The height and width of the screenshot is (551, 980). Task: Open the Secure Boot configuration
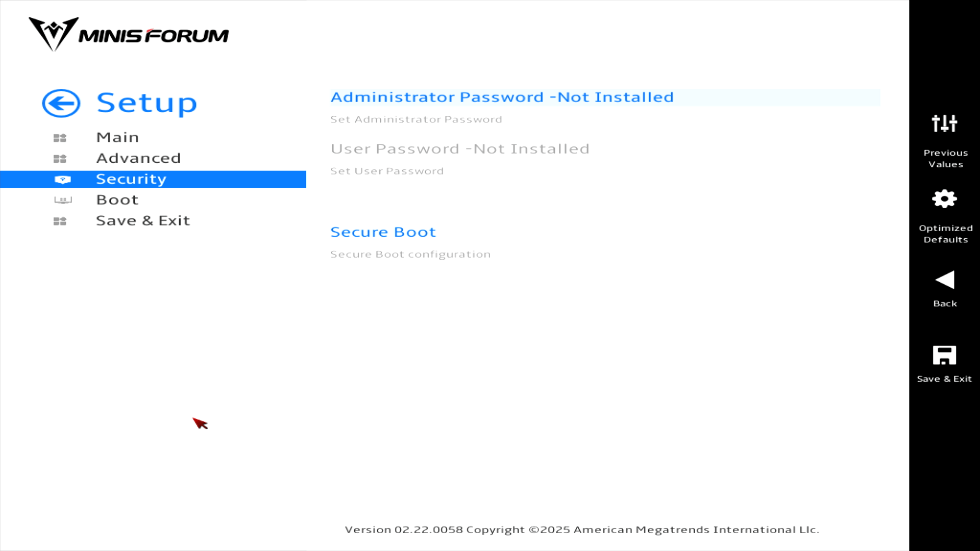383,232
